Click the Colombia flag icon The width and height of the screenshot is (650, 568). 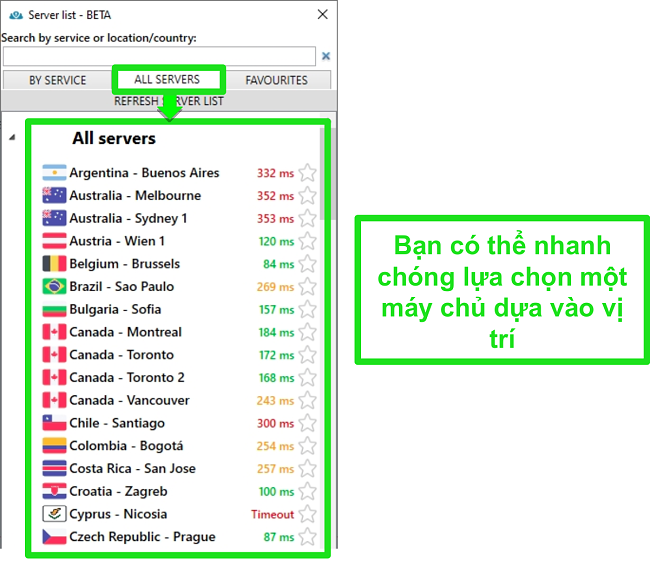click(x=54, y=446)
